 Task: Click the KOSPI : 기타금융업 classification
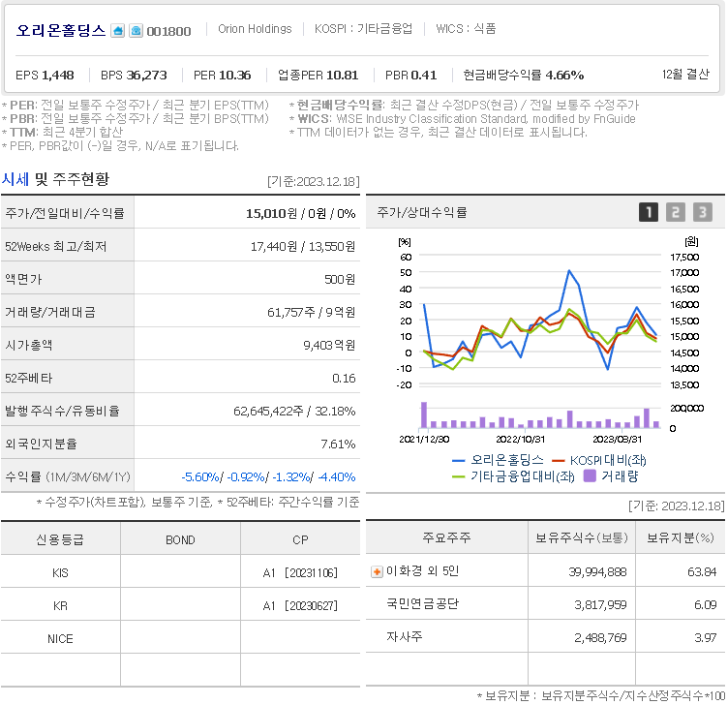(x=363, y=29)
